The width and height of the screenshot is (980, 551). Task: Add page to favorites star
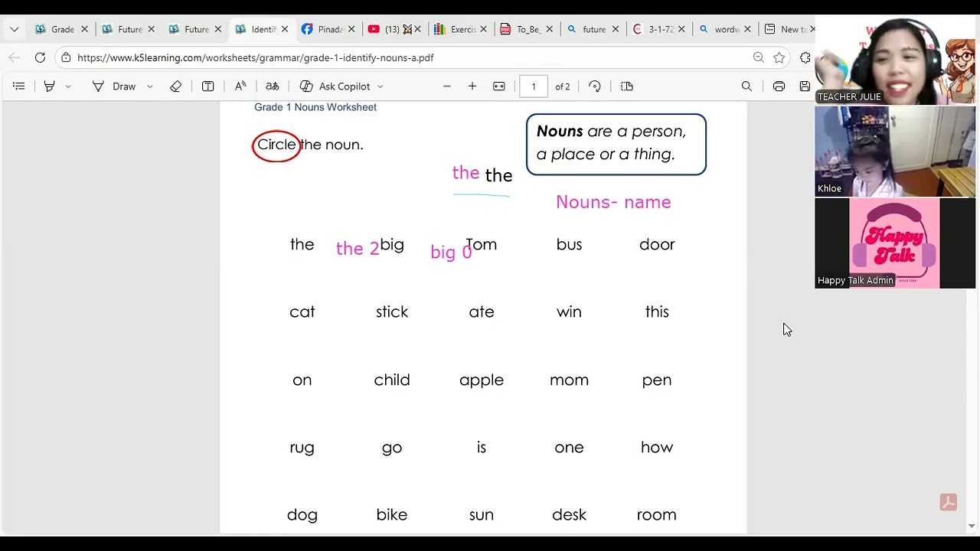tap(779, 57)
